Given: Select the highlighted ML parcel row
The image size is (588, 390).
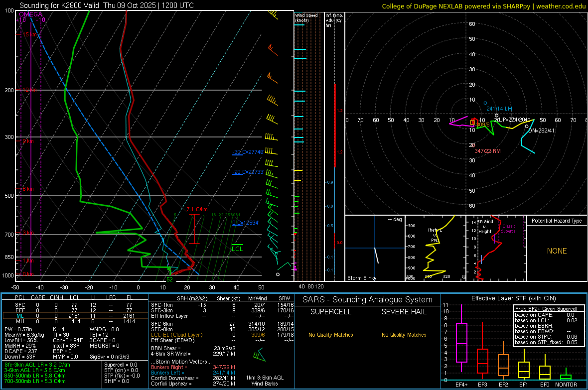Looking at the screenshot, I should pos(75,316).
